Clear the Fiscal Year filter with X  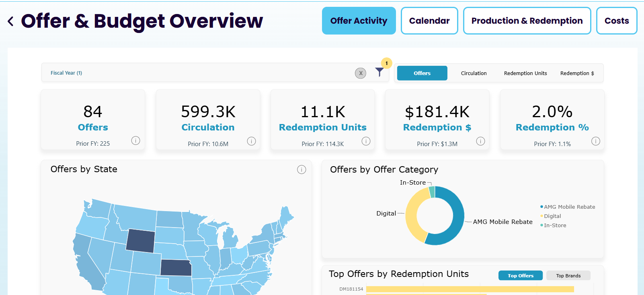361,73
